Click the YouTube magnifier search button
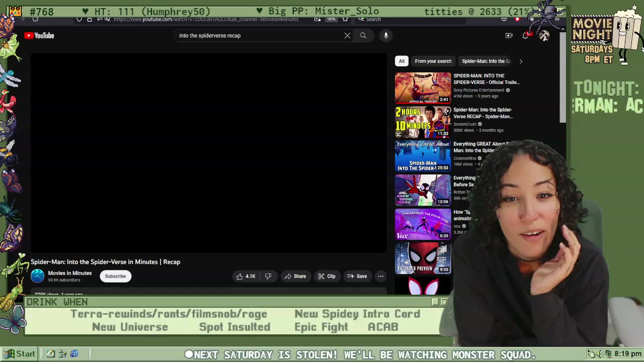Screen dimensions: 644x362 [x=363, y=36]
